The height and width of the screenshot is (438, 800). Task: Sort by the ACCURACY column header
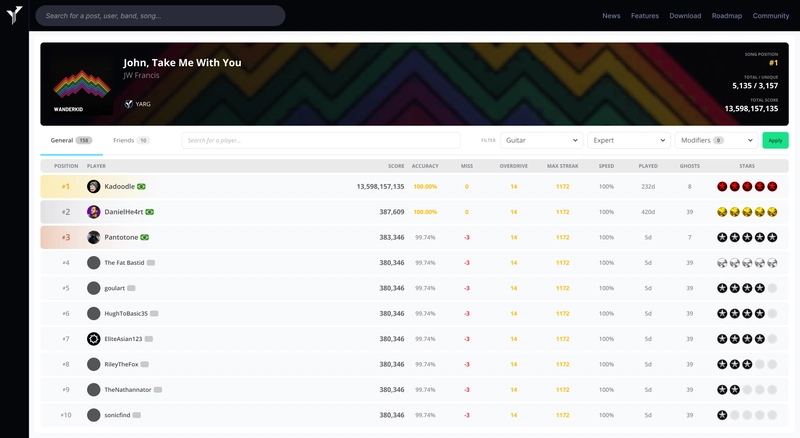(x=425, y=166)
